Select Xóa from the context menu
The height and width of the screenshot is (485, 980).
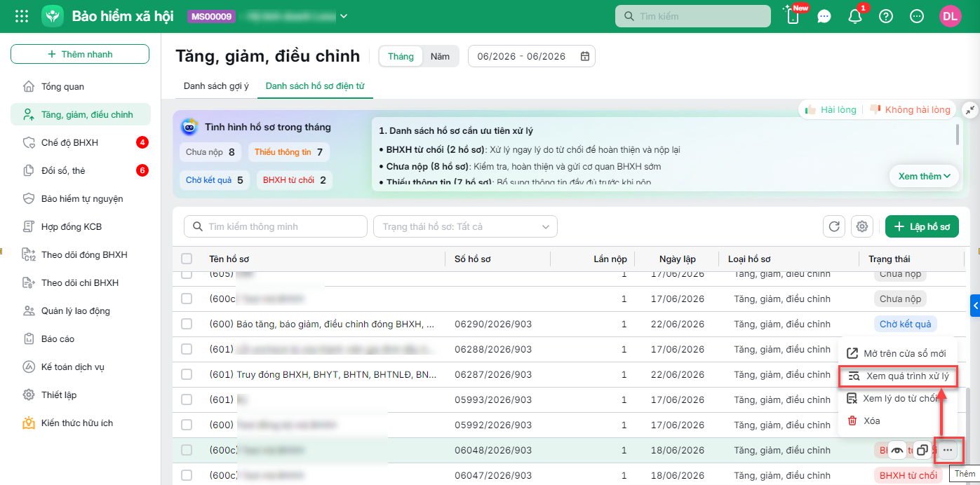(898, 421)
